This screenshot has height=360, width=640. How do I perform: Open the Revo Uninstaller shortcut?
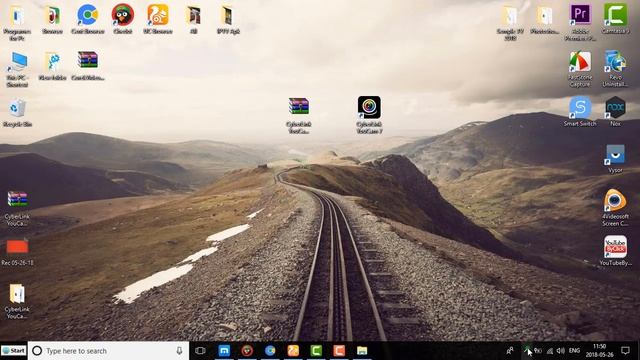pos(615,62)
